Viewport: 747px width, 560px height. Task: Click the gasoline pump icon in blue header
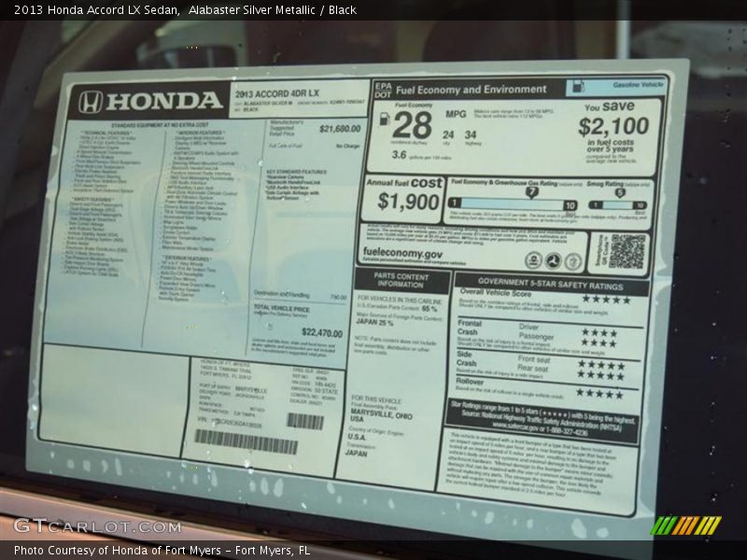pyautogui.click(x=577, y=87)
